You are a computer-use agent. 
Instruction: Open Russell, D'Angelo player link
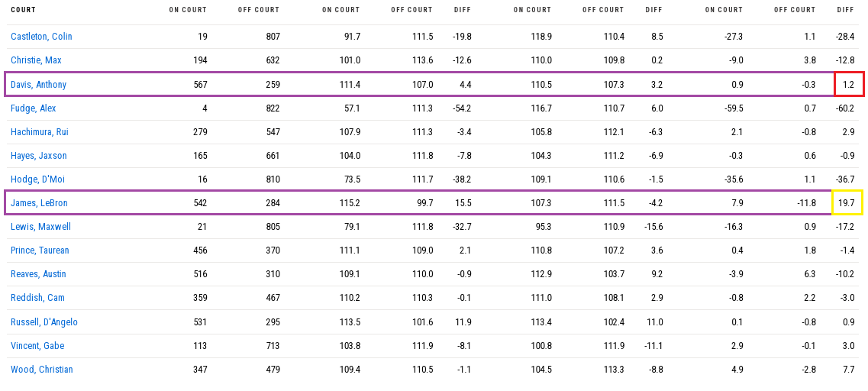(x=44, y=322)
